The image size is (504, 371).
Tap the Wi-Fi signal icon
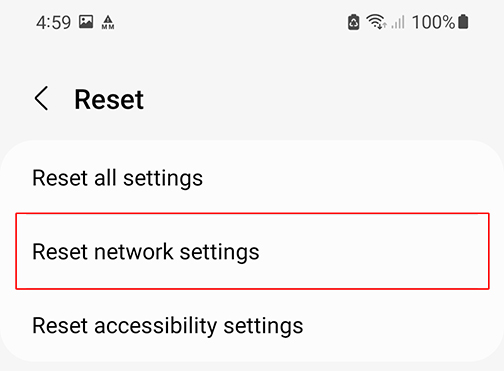click(x=376, y=22)
